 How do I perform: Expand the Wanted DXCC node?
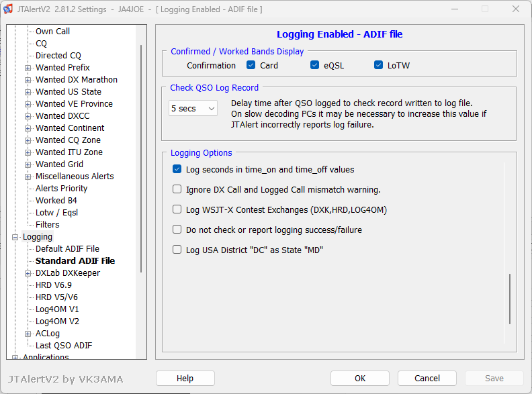[28, 116]
